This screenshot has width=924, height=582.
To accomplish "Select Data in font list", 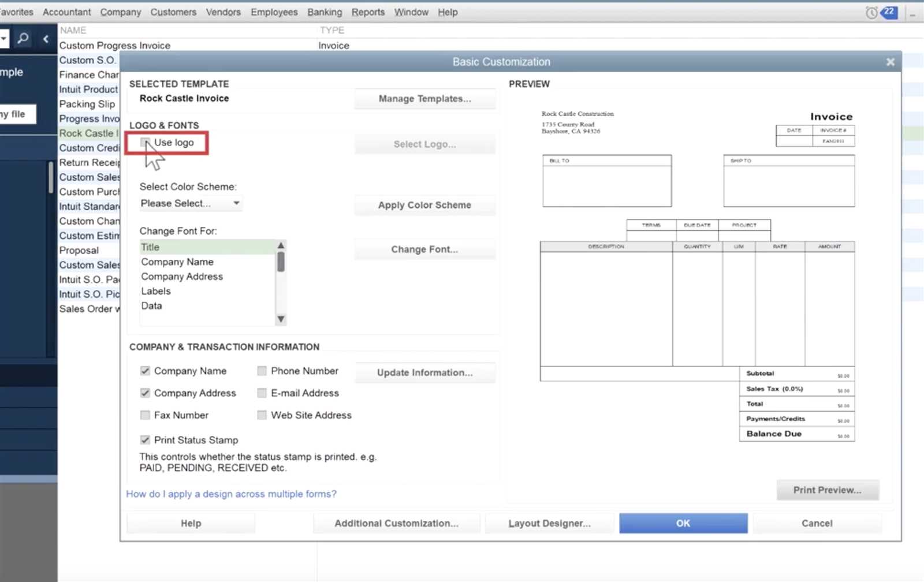I will (x=208, y=306).
